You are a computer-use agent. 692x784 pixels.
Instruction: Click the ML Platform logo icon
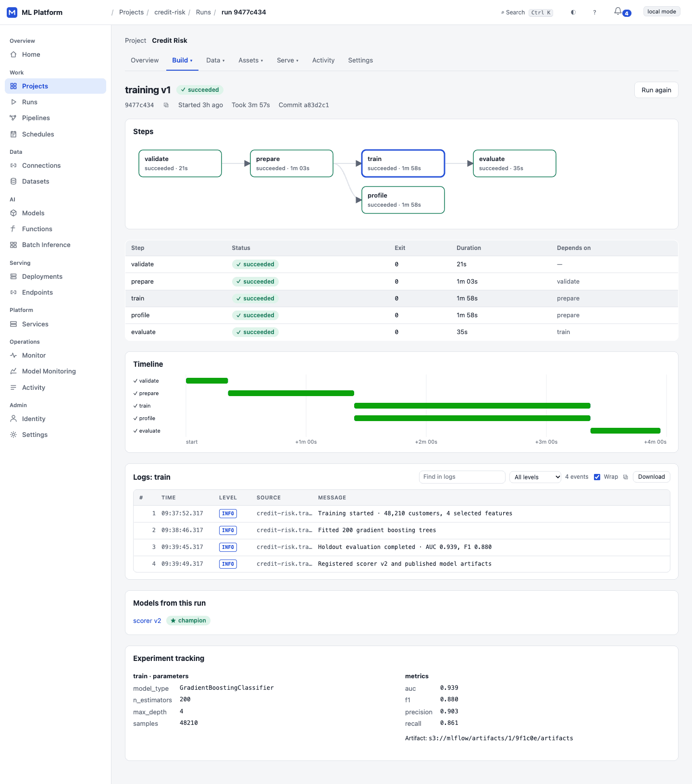click(12, 12)
